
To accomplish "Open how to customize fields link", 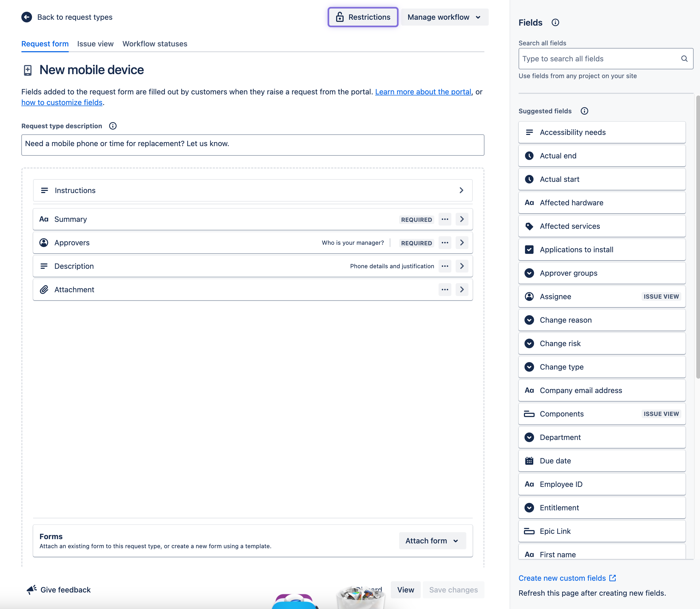I will click(62, 103).
